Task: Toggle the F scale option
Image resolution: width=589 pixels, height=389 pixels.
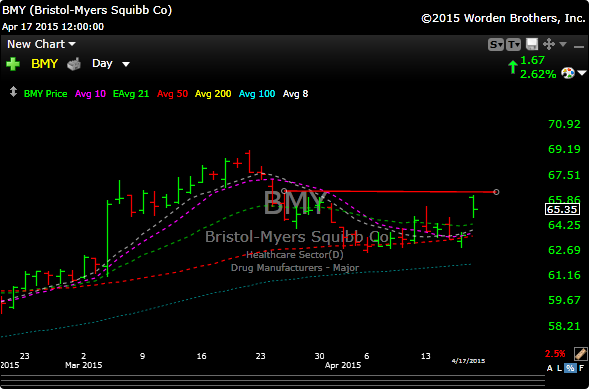Action: coord(581,368)
